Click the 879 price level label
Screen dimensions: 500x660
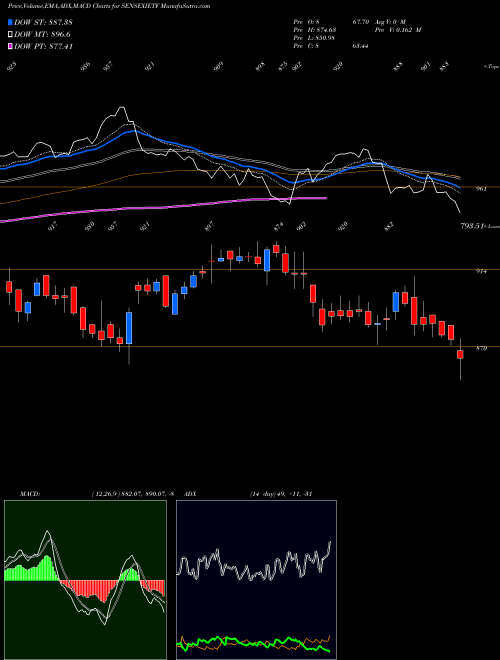coord(481,349)
